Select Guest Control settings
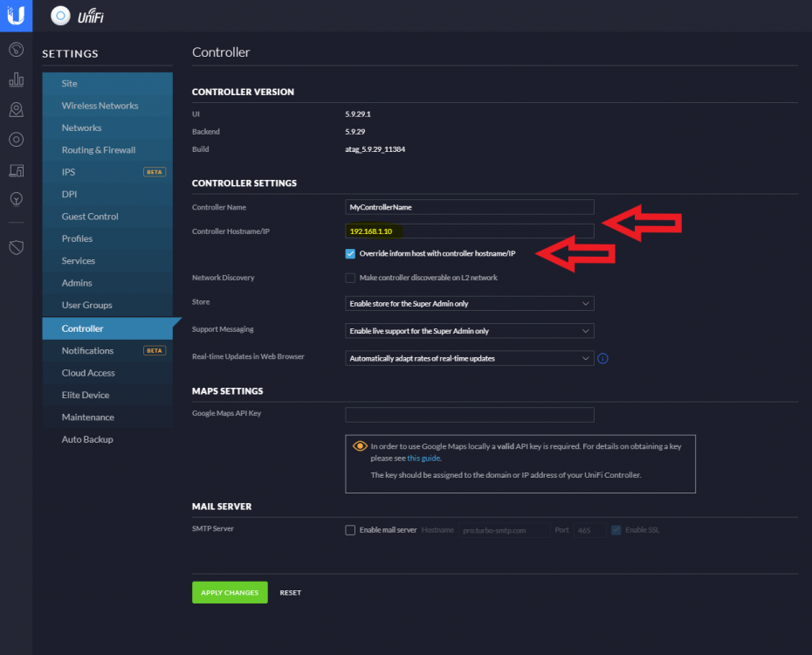The width and height of the screenshot is (812, 655). (x=107, y=217)
